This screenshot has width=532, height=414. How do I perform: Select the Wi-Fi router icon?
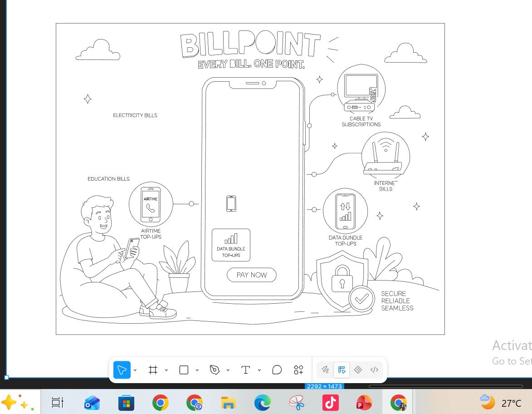coord(386,156)
